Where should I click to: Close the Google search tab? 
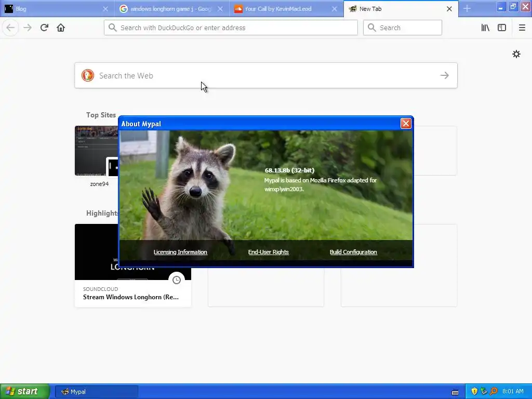pos(220,9)
